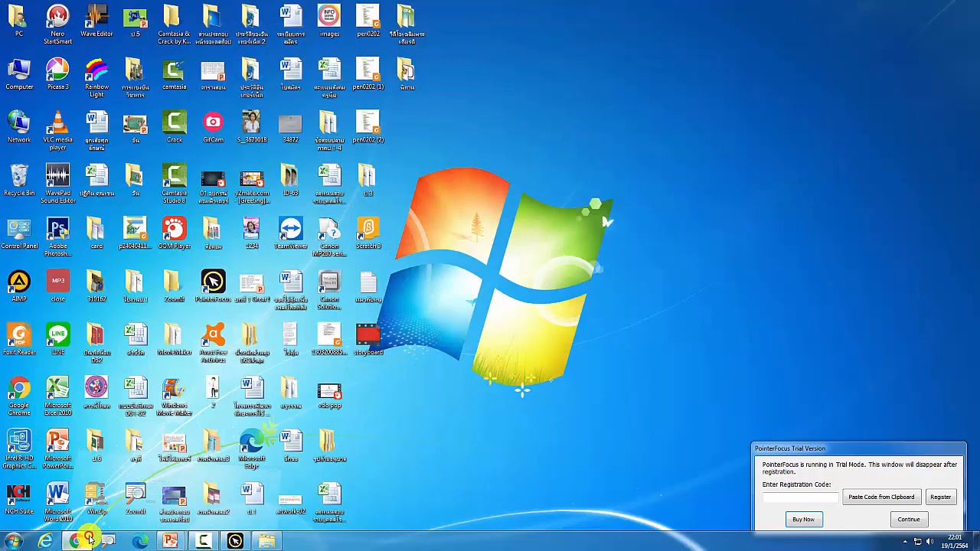Open the Microsoft Excel 2010 desktop shortcut
This screenshot has width=980, height=551.
[57, 396]
